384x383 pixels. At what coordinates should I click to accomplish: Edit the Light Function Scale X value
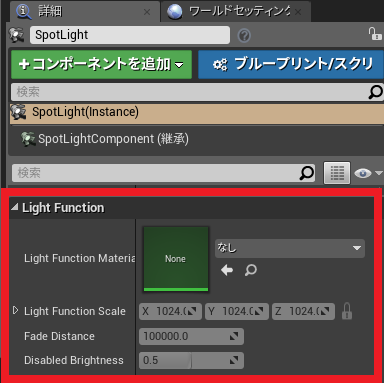click(170, 311)
